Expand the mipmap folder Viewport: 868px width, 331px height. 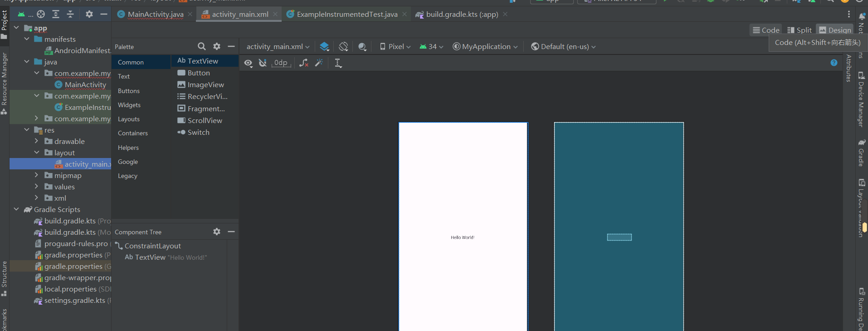37,175
